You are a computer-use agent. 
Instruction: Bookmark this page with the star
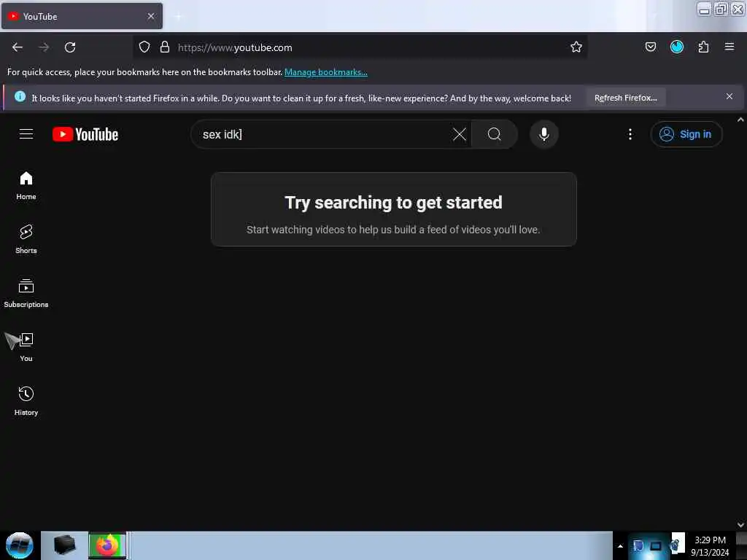coord(576,47)
